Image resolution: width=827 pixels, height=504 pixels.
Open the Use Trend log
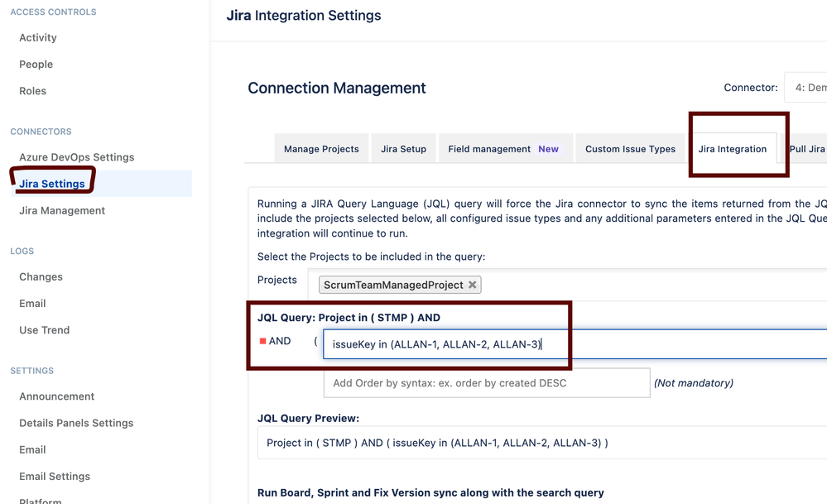tap(45, 330)
